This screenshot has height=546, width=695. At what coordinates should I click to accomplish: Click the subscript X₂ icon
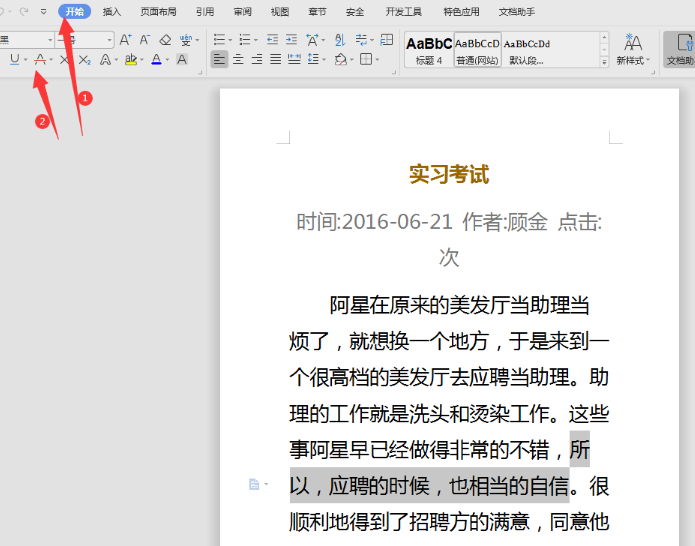pyautogui.click(x=85, y=59)
